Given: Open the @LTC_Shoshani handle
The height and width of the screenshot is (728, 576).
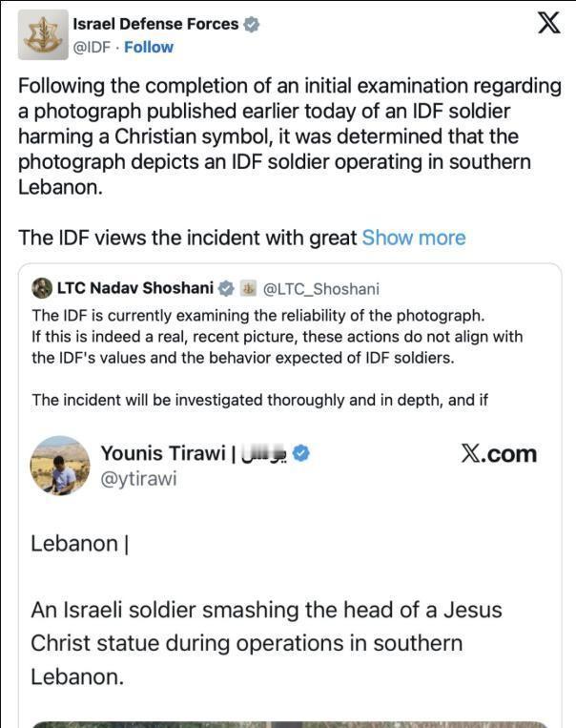Looking at the screenshot, I should (x=321, y=289).
